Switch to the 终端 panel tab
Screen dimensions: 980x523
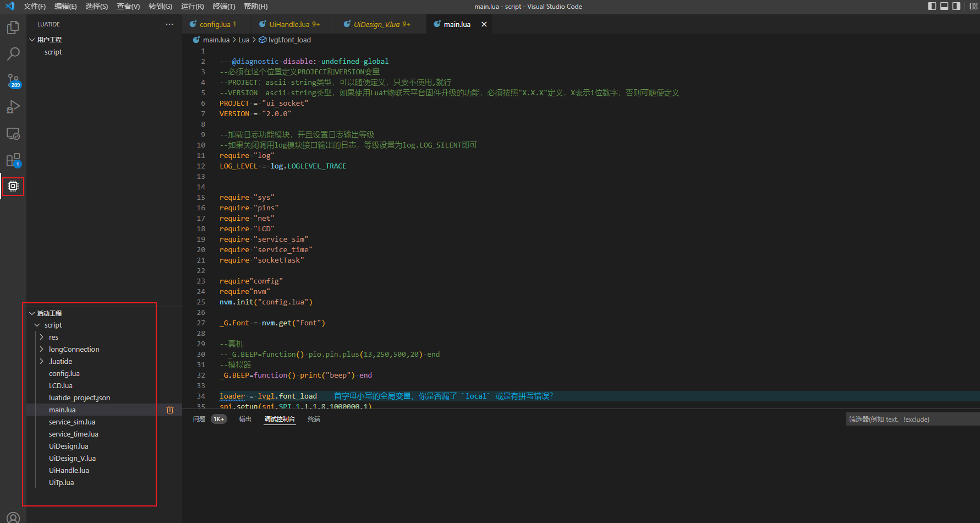pos(314,419)
